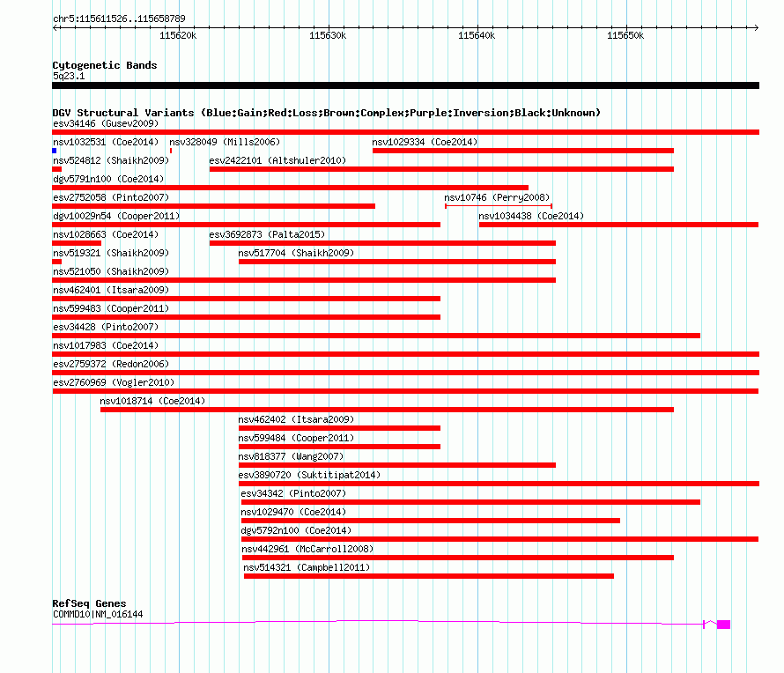Click the blue gain bar of nsv1032531
This screenshot has width=784, height=673.
click(55, 151)
